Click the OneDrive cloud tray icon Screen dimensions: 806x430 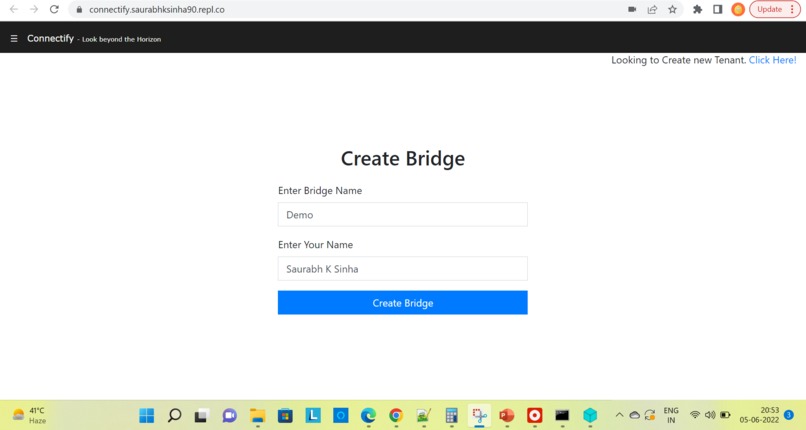coord(635,415)
